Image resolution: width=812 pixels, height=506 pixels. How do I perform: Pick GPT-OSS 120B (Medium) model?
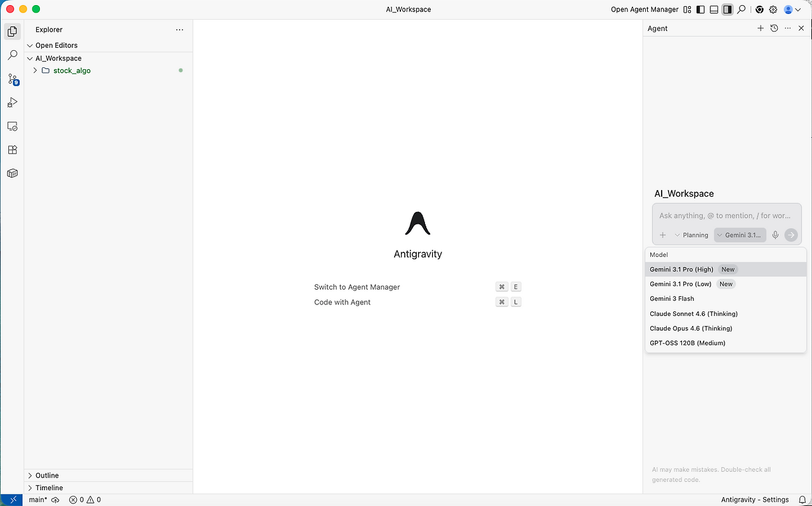[x=726, y=343]
